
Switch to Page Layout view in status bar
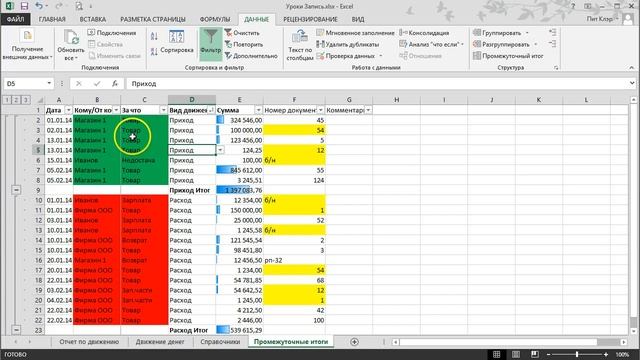[x=516, y=354]
